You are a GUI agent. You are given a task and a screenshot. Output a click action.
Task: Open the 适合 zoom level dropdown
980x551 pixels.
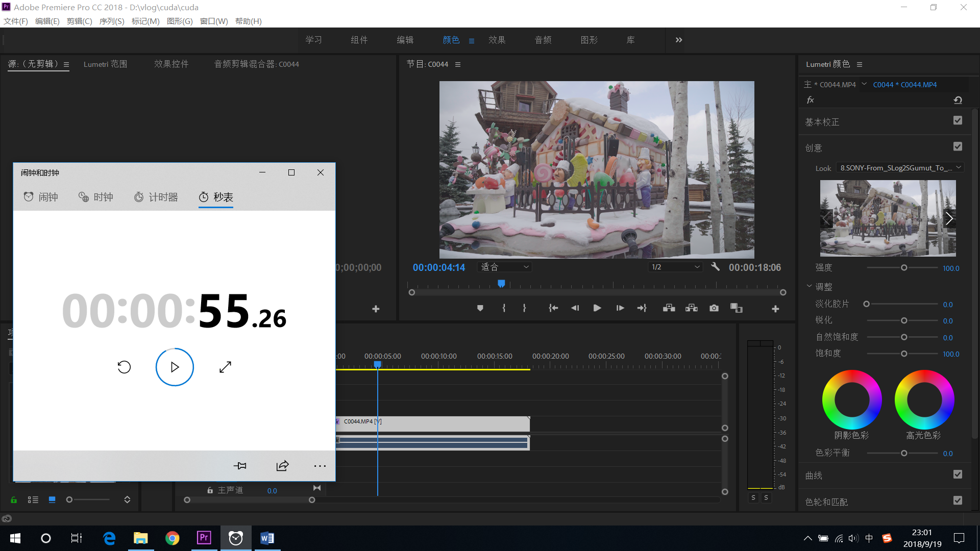click(504, 267)
